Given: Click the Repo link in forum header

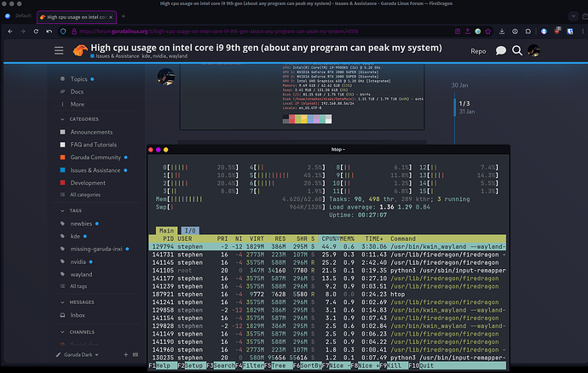Looking at the screenshot, I should coord(478,51).
